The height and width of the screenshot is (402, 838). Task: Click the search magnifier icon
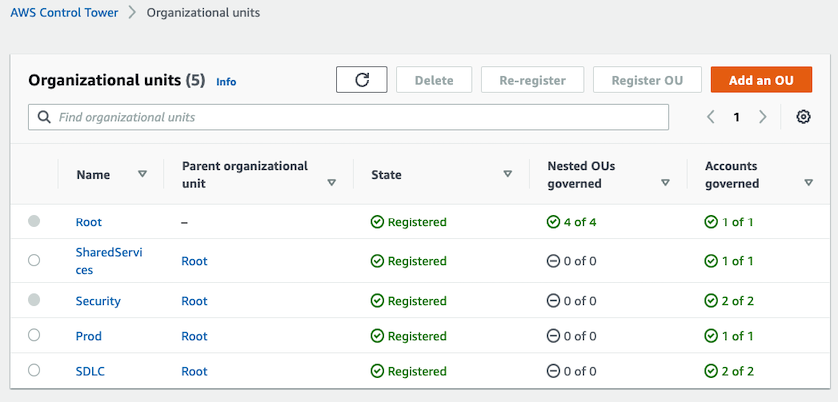(x=44, y=117)
